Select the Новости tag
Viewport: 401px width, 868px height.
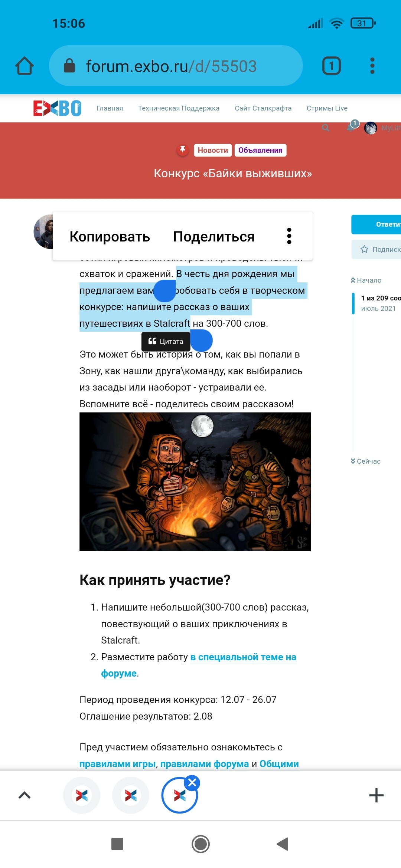click(213, 150)
